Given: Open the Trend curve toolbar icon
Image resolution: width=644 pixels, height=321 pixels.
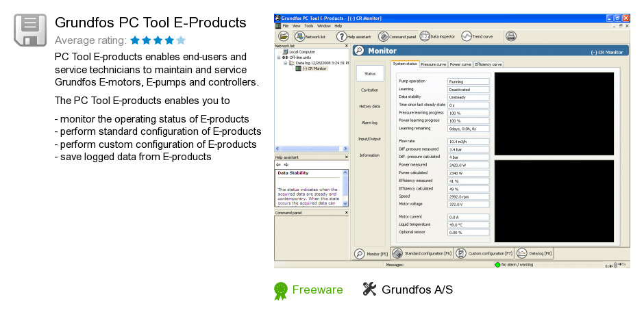Looking at the screenshot, I should point(466,36).
